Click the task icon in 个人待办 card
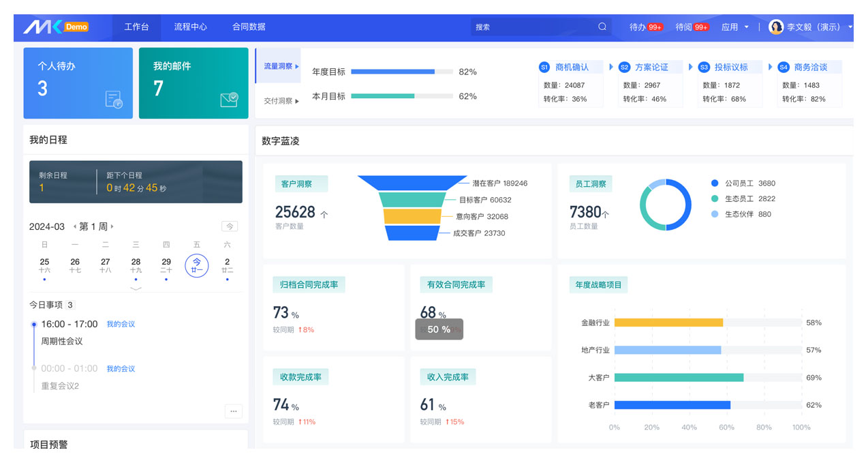The width and height of the screenshot is (868, 461). coord(114,100)
